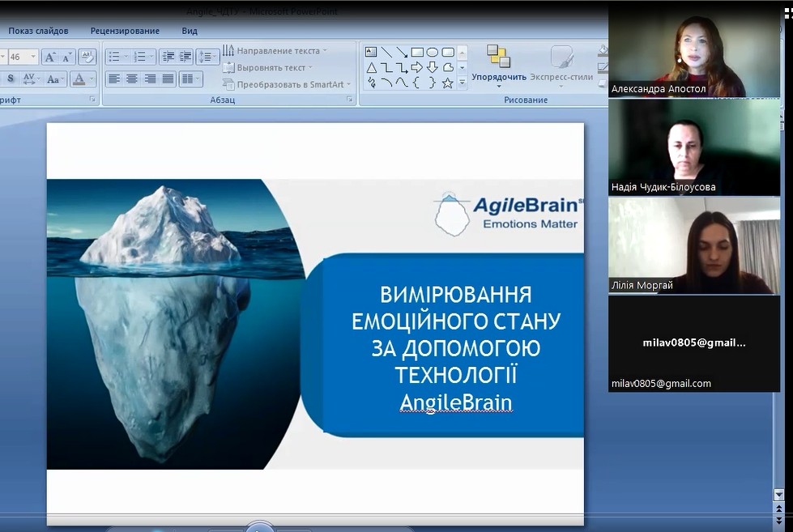
Task: Select the elbow connector shape
Action: click(386, 67)
